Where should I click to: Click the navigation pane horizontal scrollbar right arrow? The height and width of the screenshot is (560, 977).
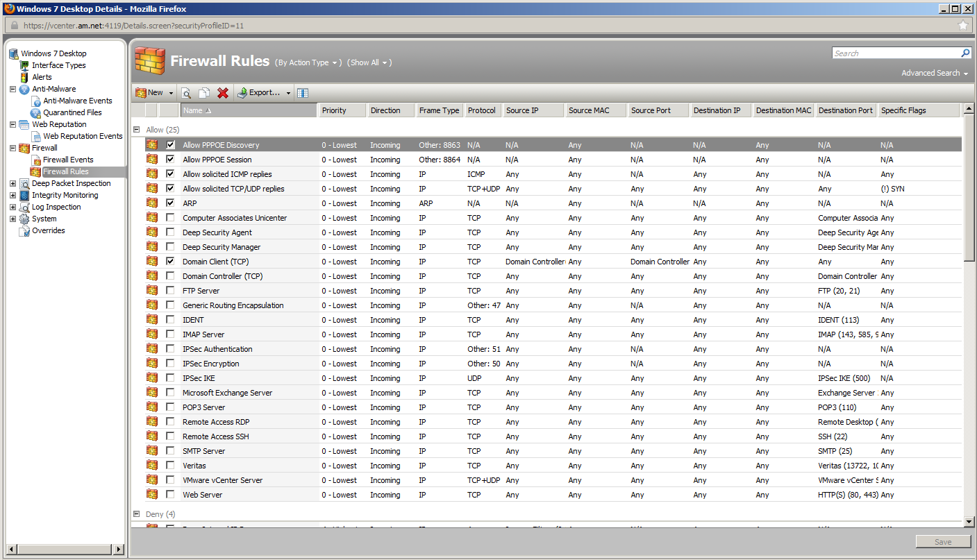point(119,550)
